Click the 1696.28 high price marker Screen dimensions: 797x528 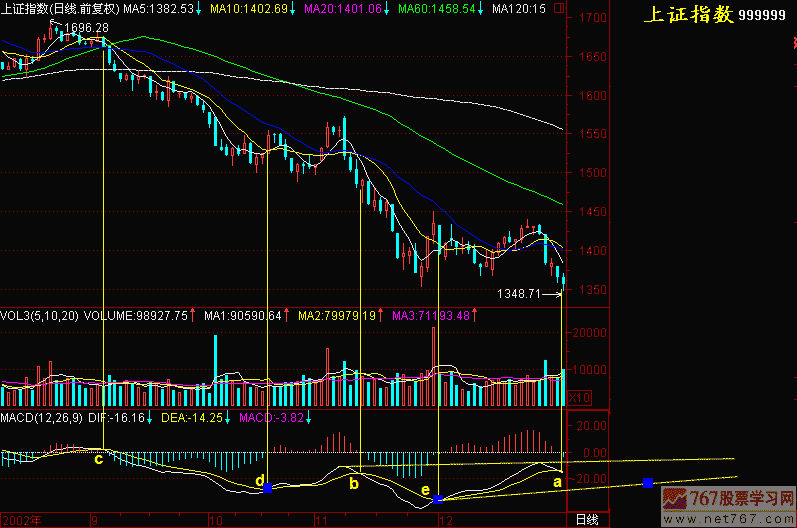[x=86, y=27]
